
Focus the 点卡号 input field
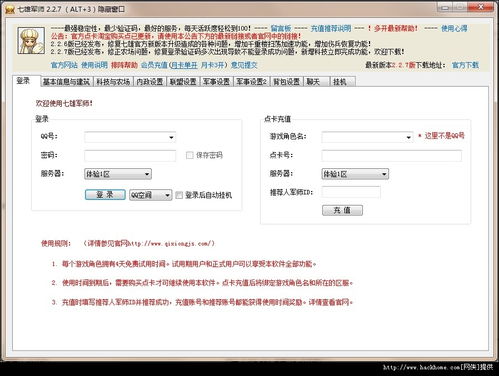point(392,156)
